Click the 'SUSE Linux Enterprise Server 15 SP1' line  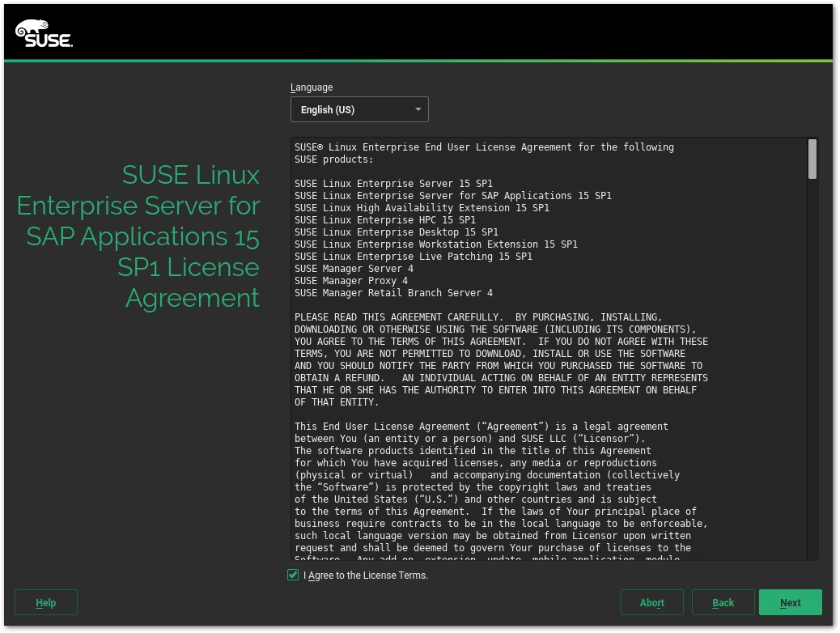pos(393,183)
